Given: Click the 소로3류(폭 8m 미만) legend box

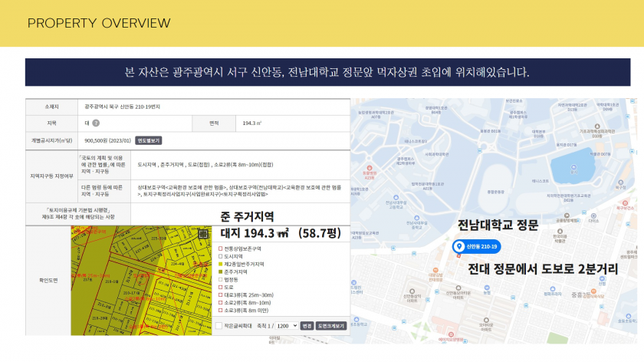Looking at the screenshot, I should 221,310.
